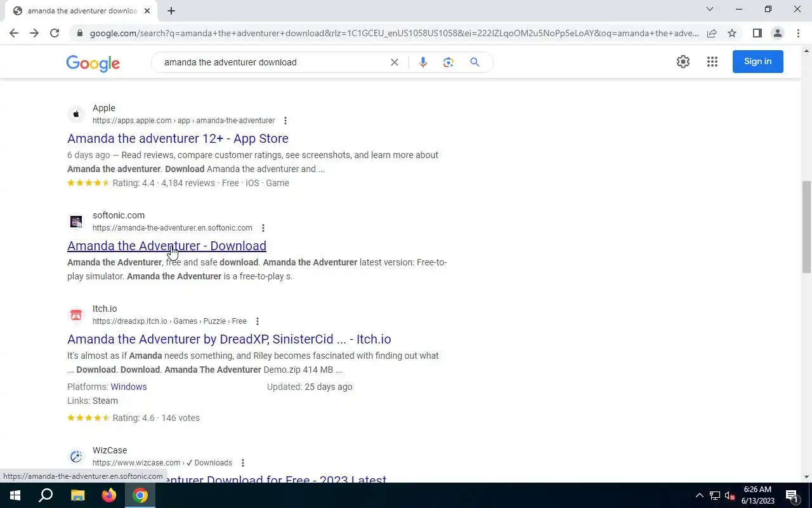Open the network status tray icon
The image size is (812, 508).
(x=715, y=495)
